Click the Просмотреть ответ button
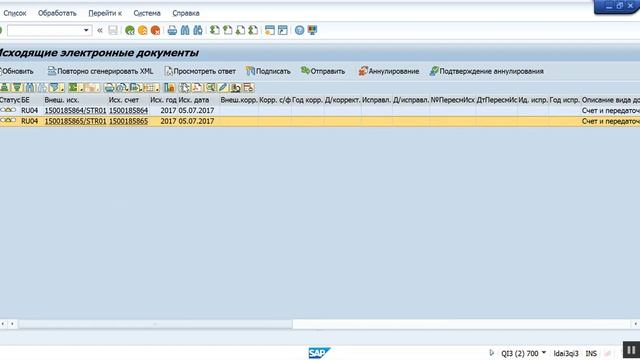Image resolution: width=640 pixels, height=360 pixels. (200, 71)
